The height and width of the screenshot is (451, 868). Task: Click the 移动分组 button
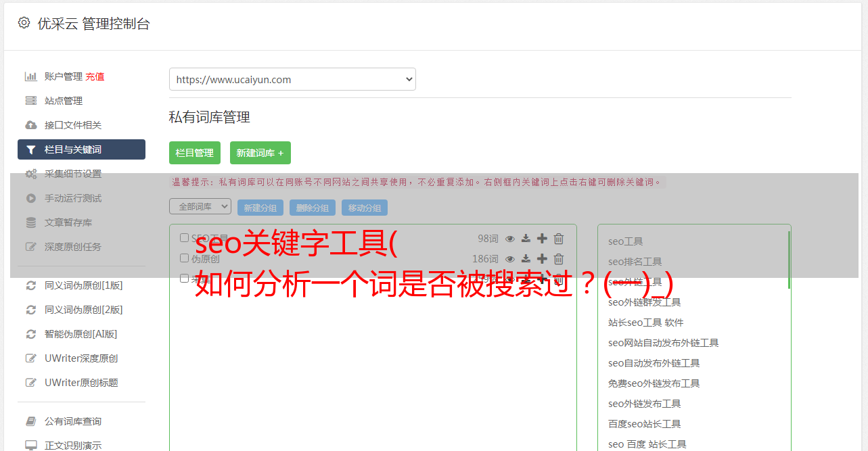tap(365, 208)
